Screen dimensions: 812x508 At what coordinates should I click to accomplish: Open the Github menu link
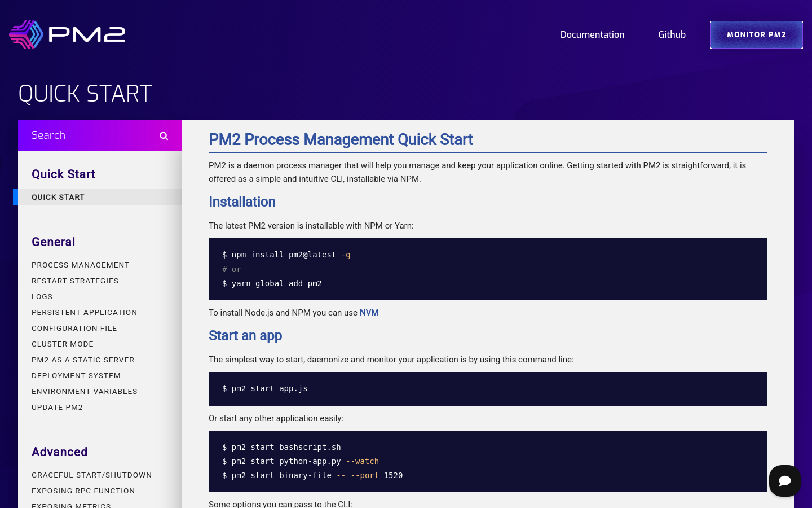[x=672, y=34]
